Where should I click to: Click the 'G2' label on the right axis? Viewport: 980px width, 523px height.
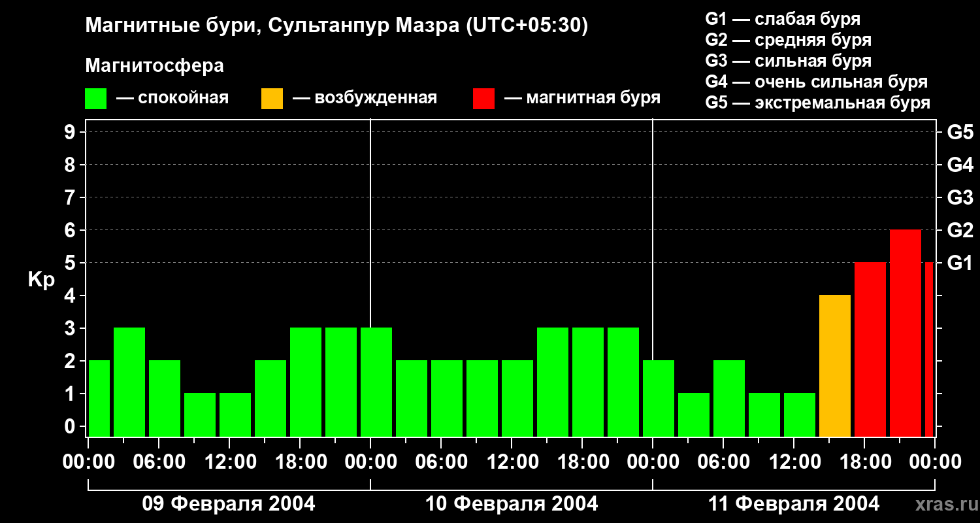960,230
